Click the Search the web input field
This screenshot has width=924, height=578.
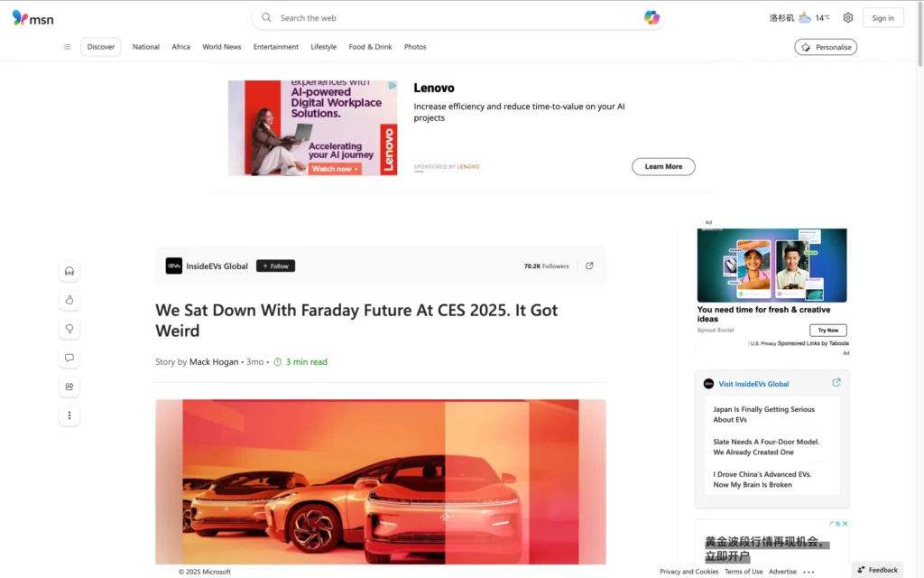451,18
